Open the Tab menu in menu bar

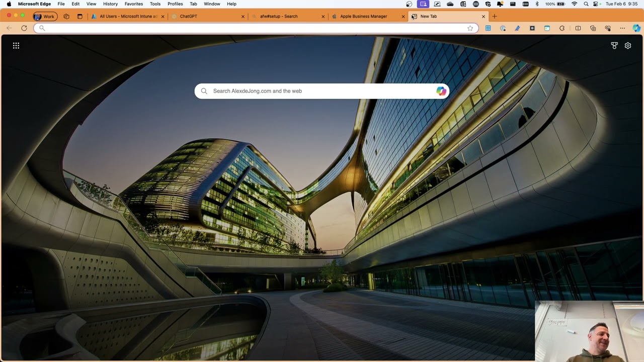pos(193,4)
